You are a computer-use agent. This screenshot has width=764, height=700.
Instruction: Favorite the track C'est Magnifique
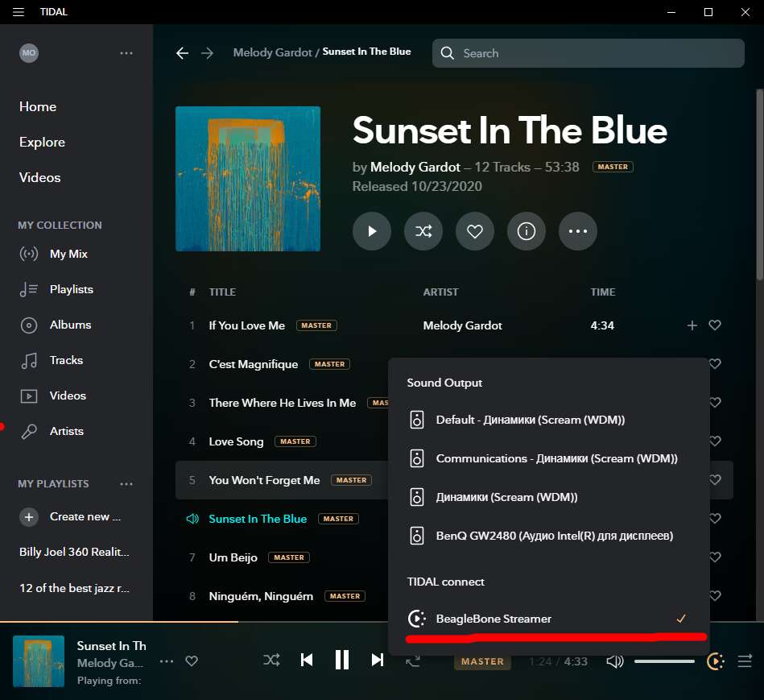[715, 363]
